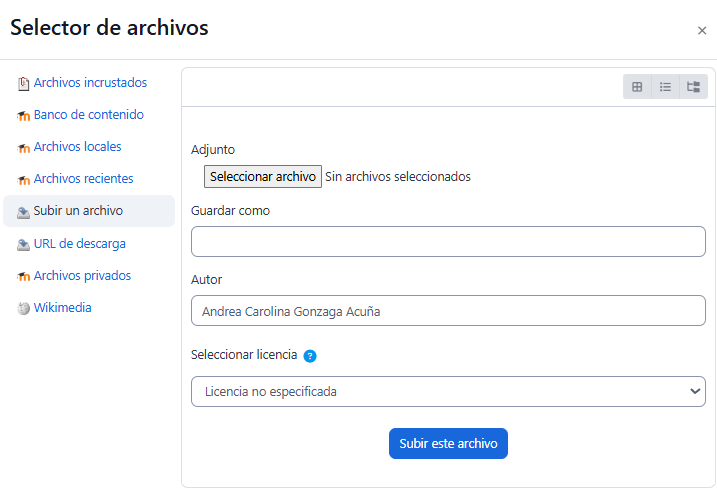Click the Archivos recientes Moodle icon
The image size is (717, 489).
tap(23, 180)
